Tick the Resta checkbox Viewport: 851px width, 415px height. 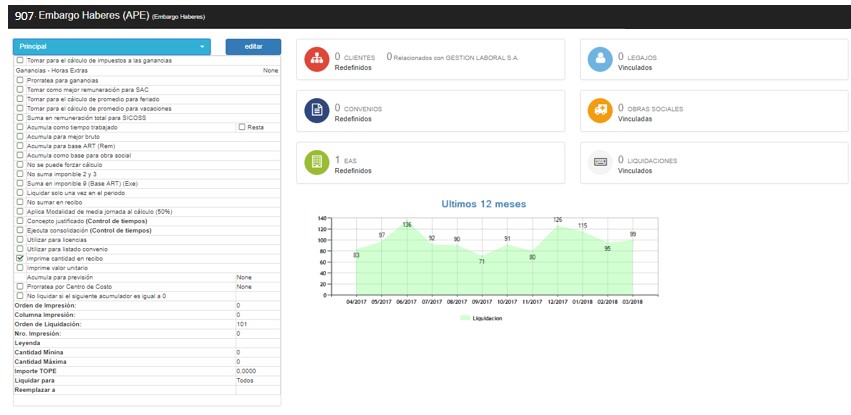(241, 127)
